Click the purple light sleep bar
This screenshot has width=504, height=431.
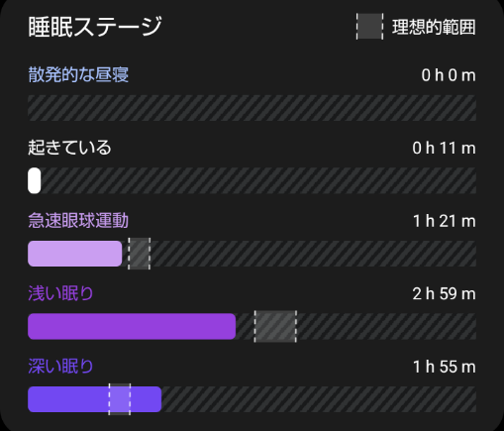click(132, 326)
